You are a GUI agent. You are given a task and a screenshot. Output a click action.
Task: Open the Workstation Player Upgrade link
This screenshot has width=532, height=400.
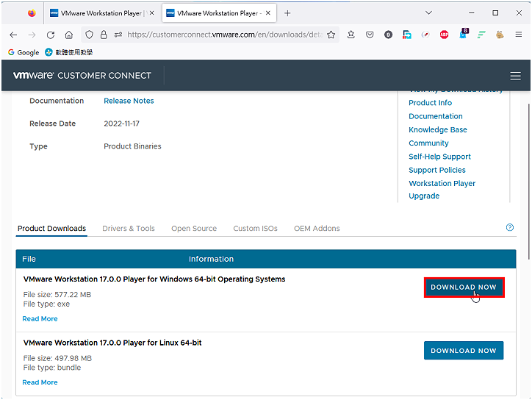pyautogui.click(x=442, y=190)
